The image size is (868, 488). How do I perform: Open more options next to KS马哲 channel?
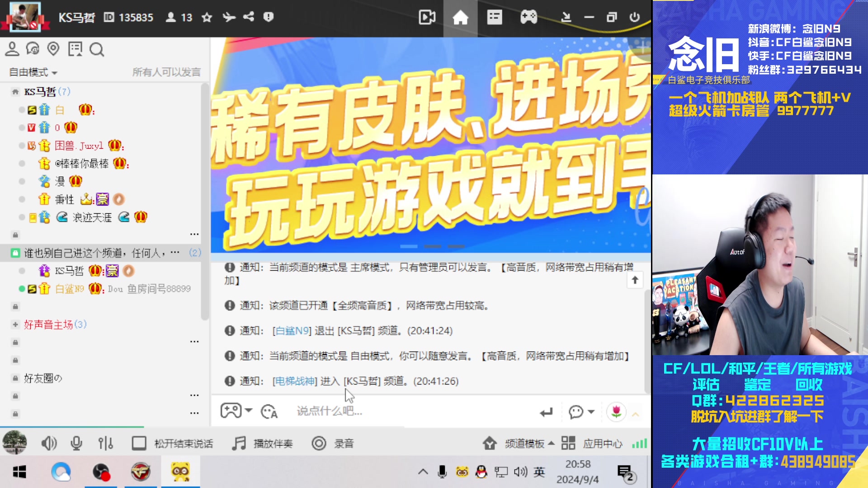pyautogui.click(x=194, y=234)
